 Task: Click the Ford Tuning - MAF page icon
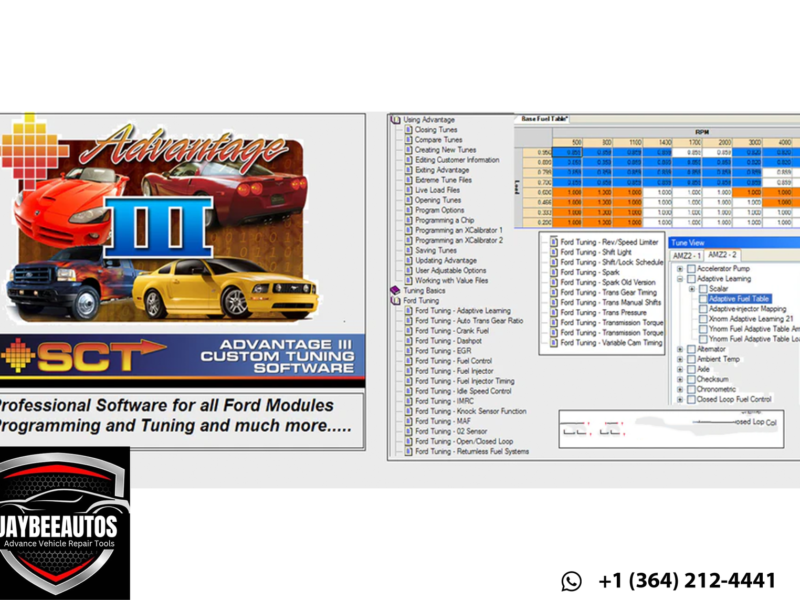[x=408, y=421]
